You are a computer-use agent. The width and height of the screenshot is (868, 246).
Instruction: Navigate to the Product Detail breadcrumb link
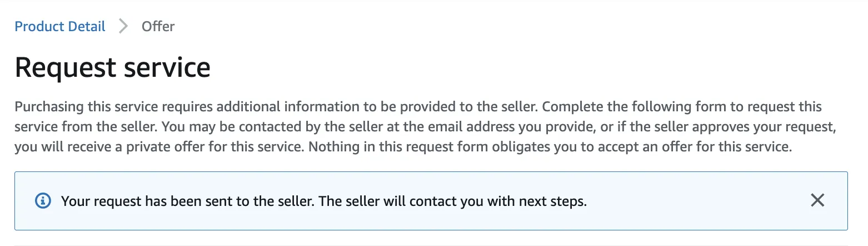[60, 26]
